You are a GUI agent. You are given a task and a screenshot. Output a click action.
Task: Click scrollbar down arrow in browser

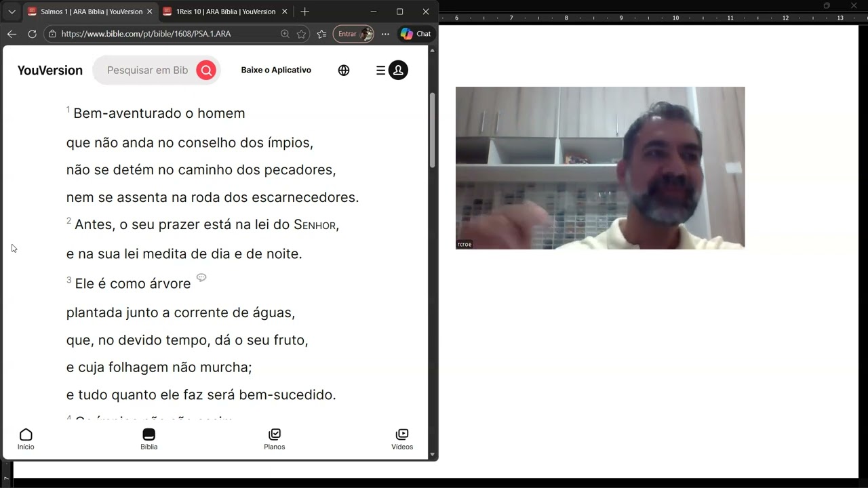[433, 455]
